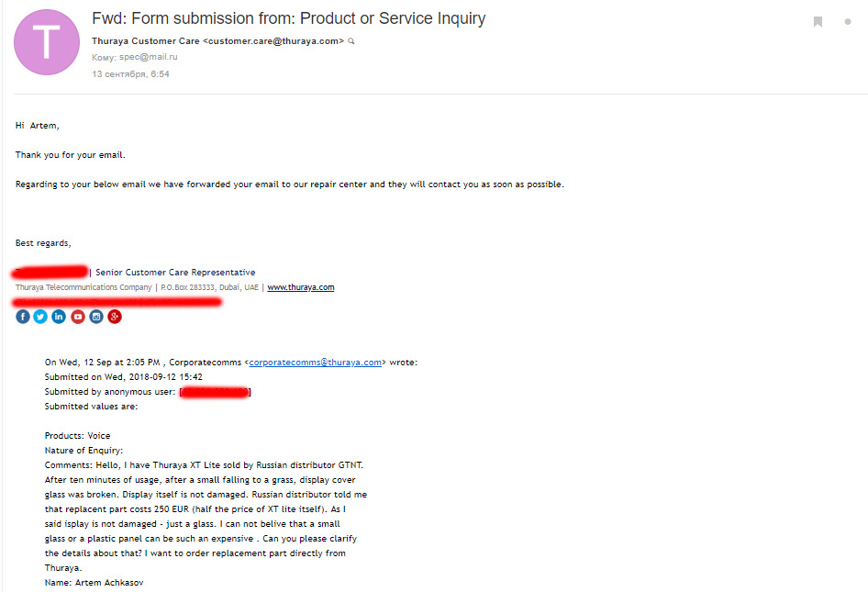Open the Google Plus icon in signature
The image size is (868, 592).
(x=115, y=317)
